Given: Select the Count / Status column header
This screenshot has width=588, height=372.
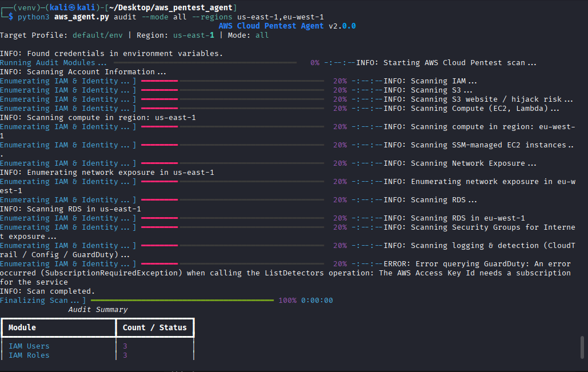Looking at the screenshot, I should (154, 327).
